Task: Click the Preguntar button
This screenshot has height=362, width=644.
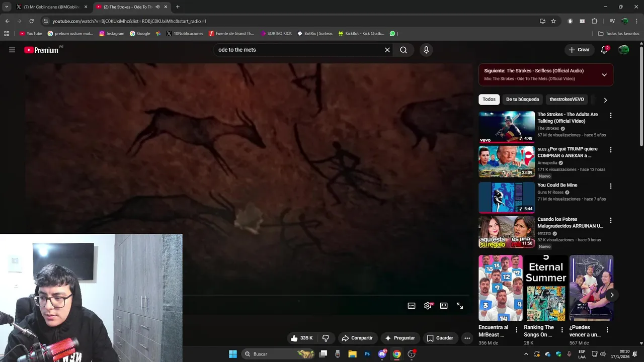Action: [x=400, y=338]
